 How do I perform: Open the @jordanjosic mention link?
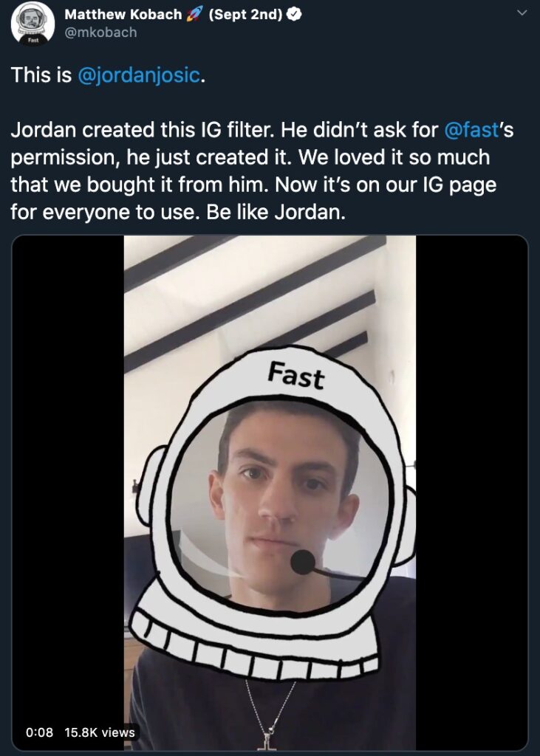(x=138, y=75)
